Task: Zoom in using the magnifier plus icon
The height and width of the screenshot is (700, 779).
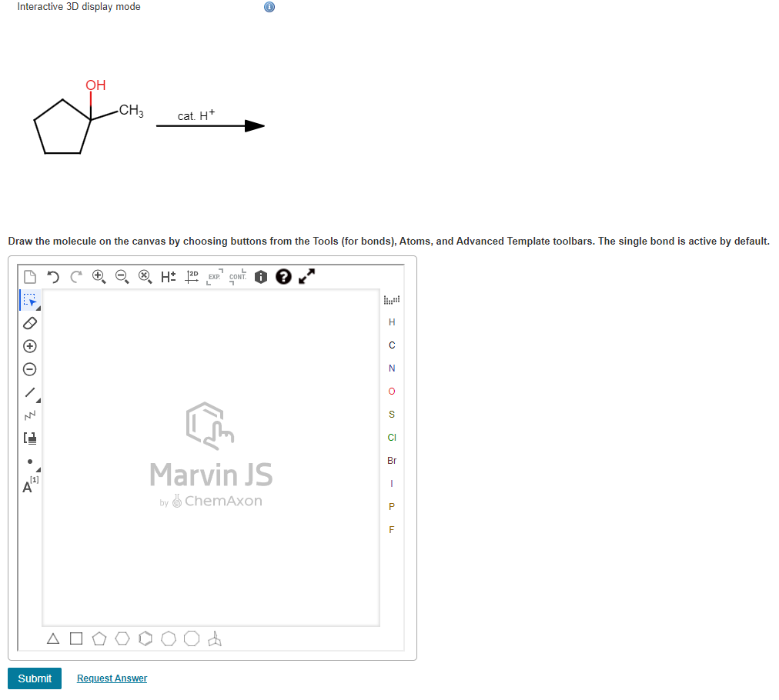Action: [99, 276]
